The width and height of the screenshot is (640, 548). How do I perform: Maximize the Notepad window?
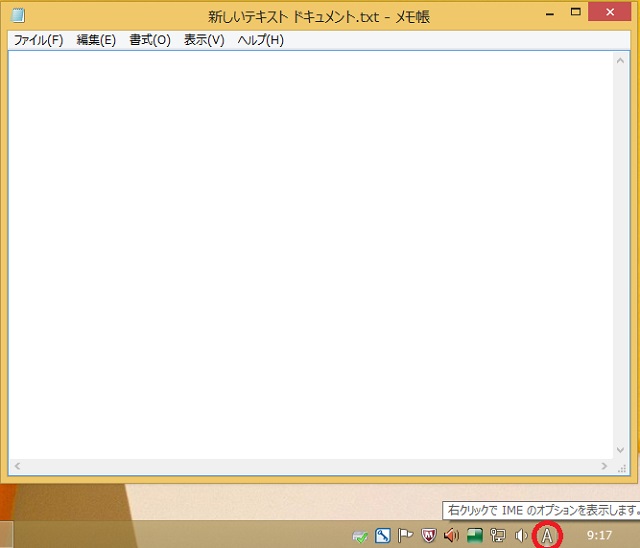pyautogui.click(x=575, y=14)
